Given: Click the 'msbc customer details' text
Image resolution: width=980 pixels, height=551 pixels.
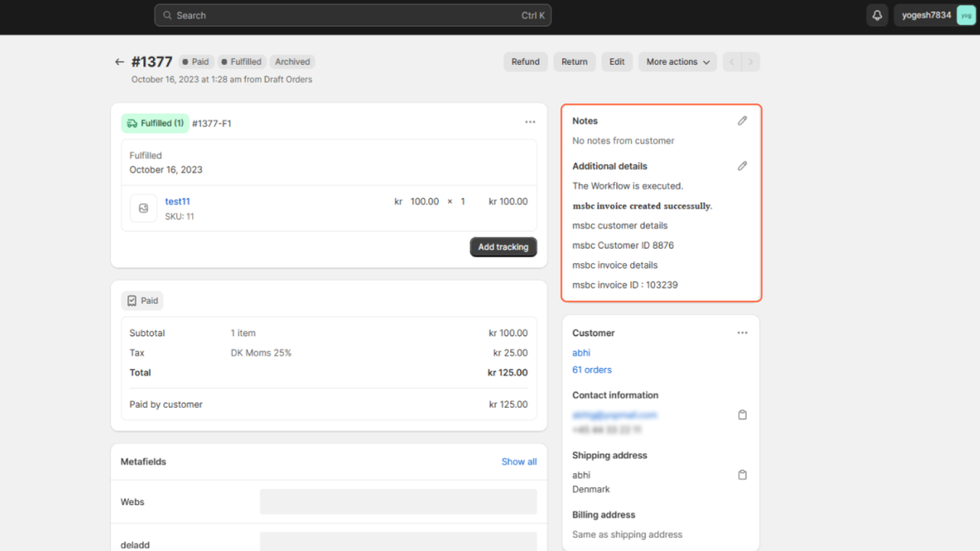Looking at the screenshot, I should pos(620,226).
